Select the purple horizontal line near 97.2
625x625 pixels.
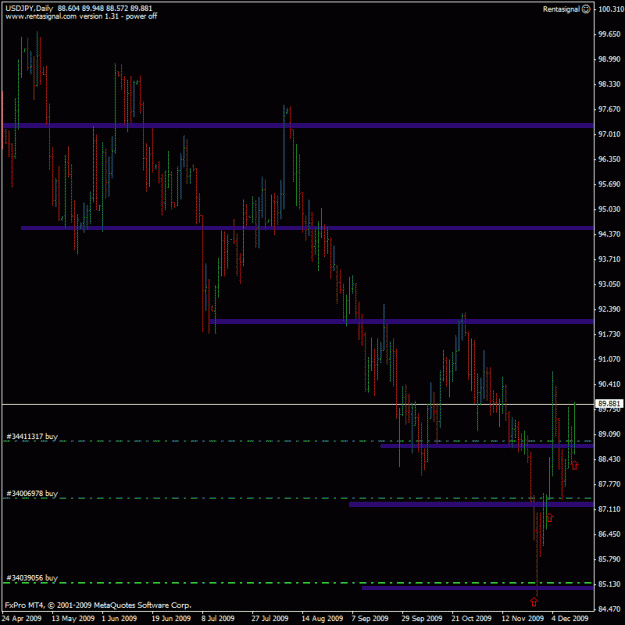[x=298, y=126]
